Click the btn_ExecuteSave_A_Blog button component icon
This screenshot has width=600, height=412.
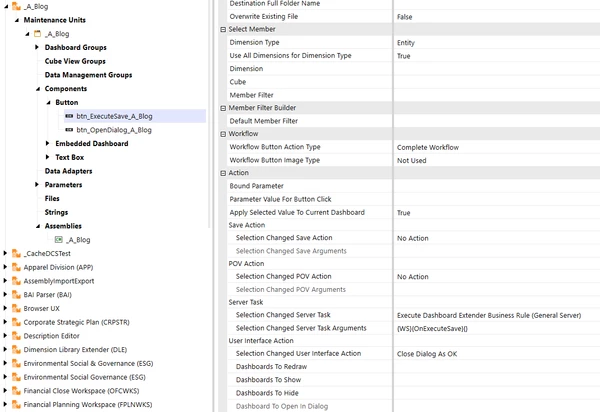pyautogui.click(x=69, y=116)
